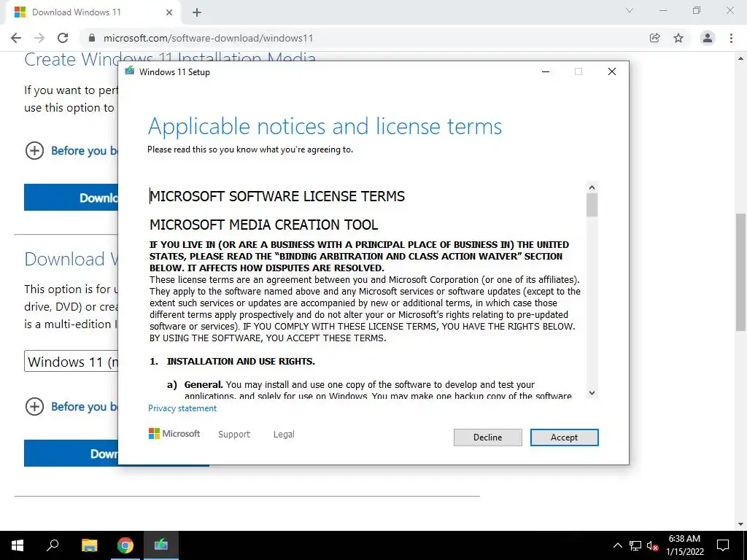Click the Microsoft logo in Setup dialog

click(x=174, y=433)
